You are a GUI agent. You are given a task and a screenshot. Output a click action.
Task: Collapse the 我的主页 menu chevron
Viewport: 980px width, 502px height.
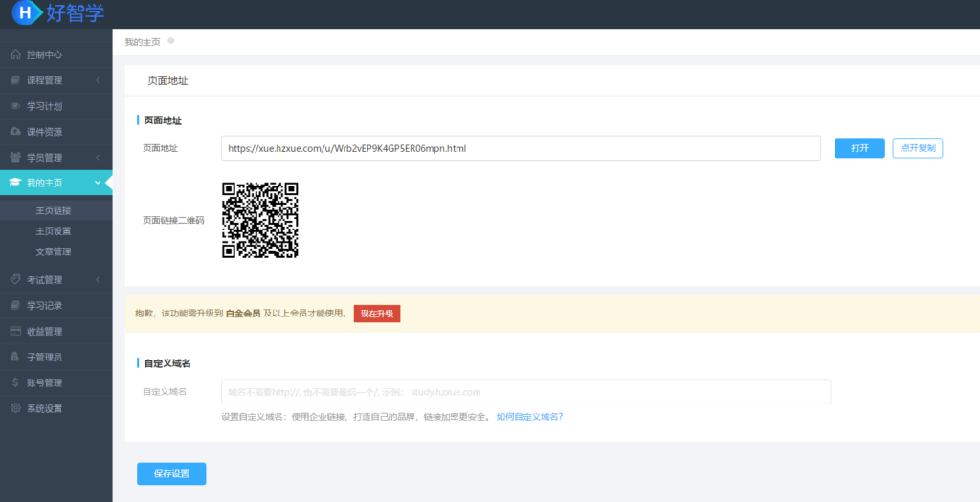coord(98,183)
